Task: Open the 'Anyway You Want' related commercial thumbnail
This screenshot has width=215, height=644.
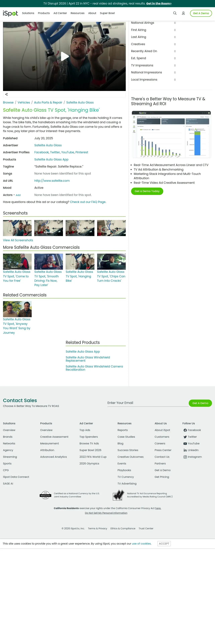Action: (x=17, y=309)
